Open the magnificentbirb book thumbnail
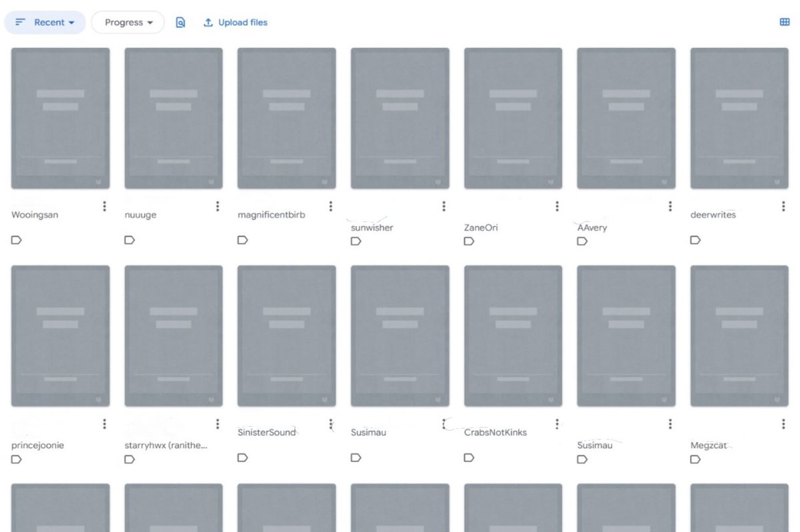The image size is (800, 532). tap(287, 119)
